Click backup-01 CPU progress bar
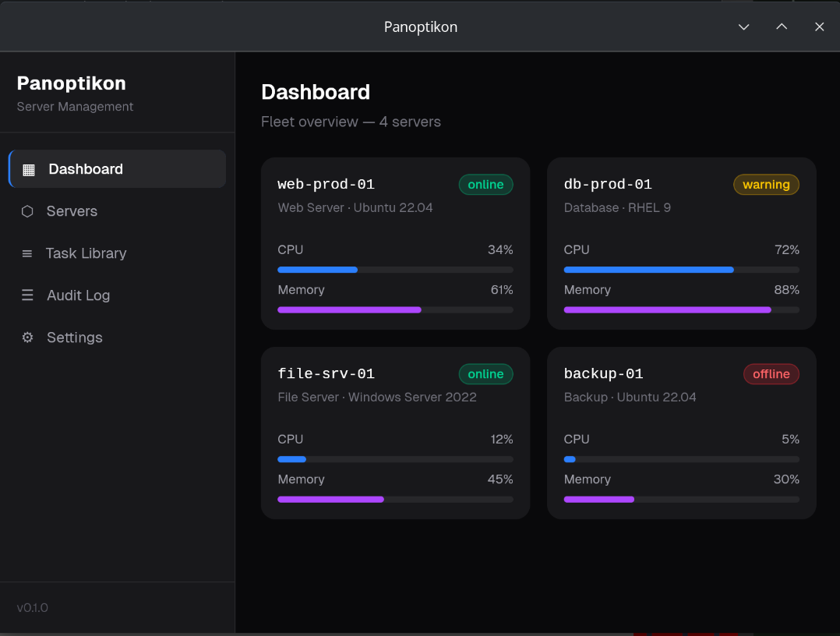840x636 pixels. [x=681, y=459]
